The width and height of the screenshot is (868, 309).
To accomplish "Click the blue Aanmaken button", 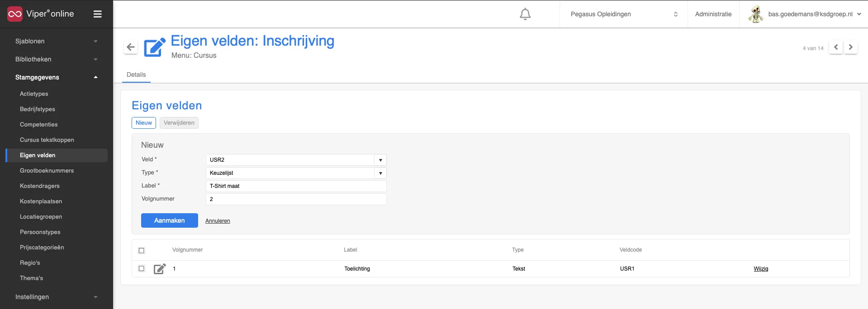I will [170, 220].
